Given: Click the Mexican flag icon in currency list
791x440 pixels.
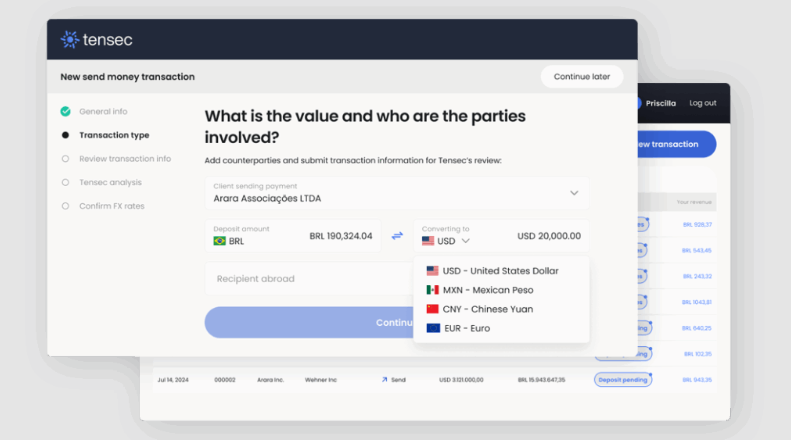Looking at the screenshot, I should pos(432,290).
